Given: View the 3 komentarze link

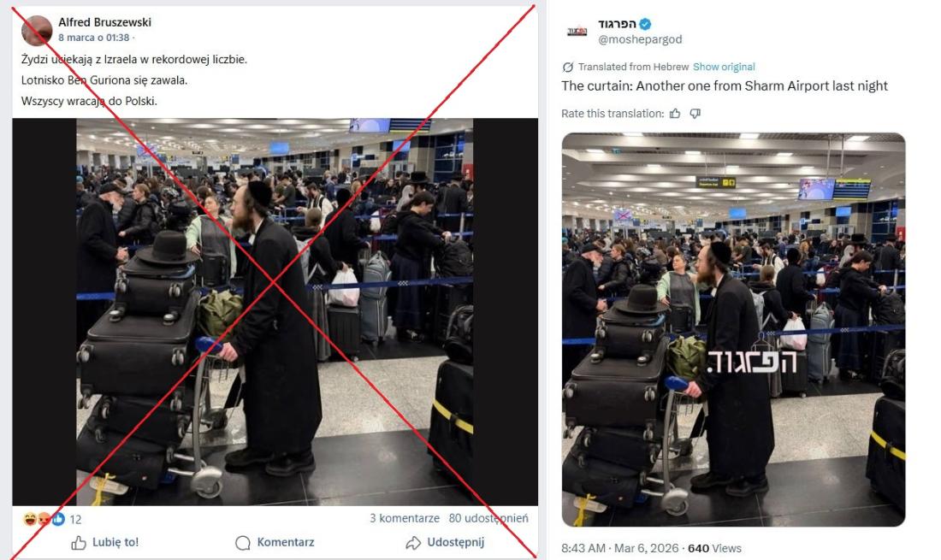Looking at the screenshot, I should click(404, 518).
